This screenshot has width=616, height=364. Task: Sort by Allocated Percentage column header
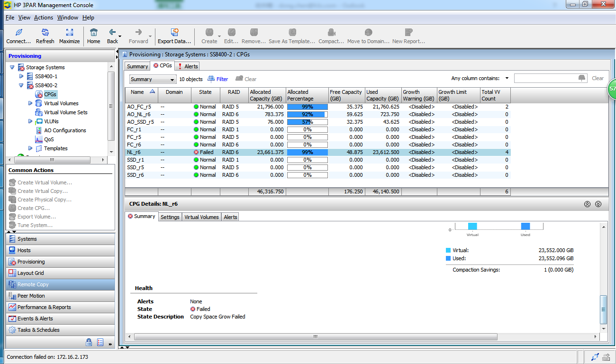(307, 95)
